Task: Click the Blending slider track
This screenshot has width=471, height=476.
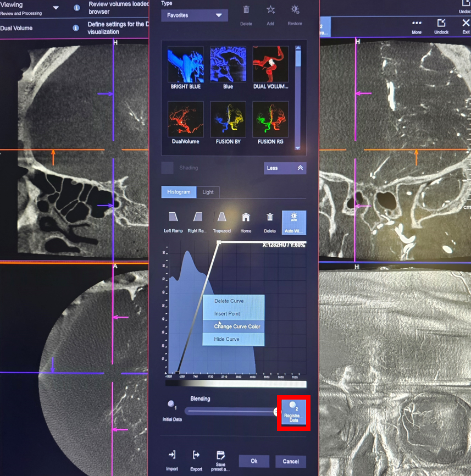Action: (230, 411)
